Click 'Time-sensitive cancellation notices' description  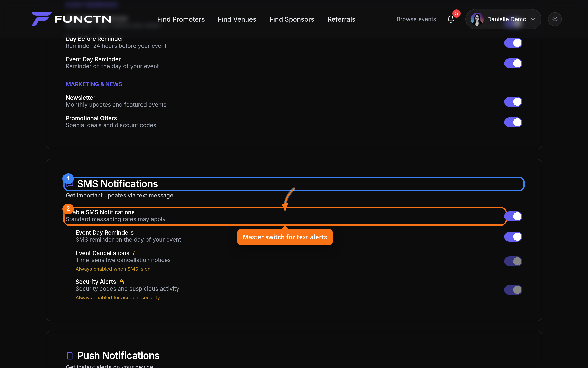click(x=123, y=260)
